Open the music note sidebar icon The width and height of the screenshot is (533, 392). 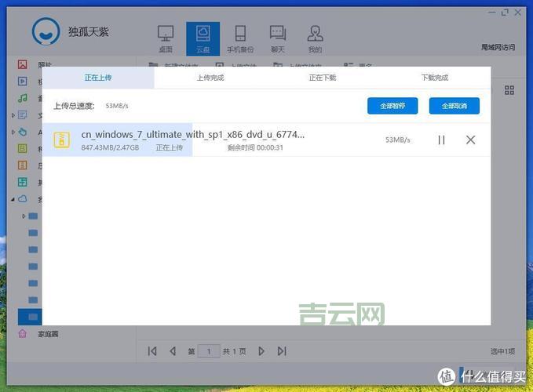(x=23, y=98)
